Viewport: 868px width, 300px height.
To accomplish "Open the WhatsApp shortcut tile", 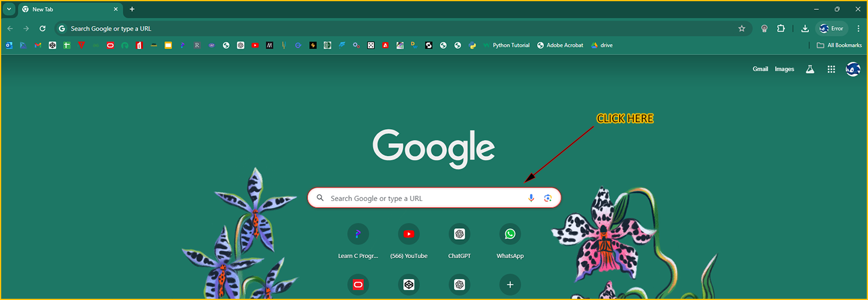I will coord(510,235).
